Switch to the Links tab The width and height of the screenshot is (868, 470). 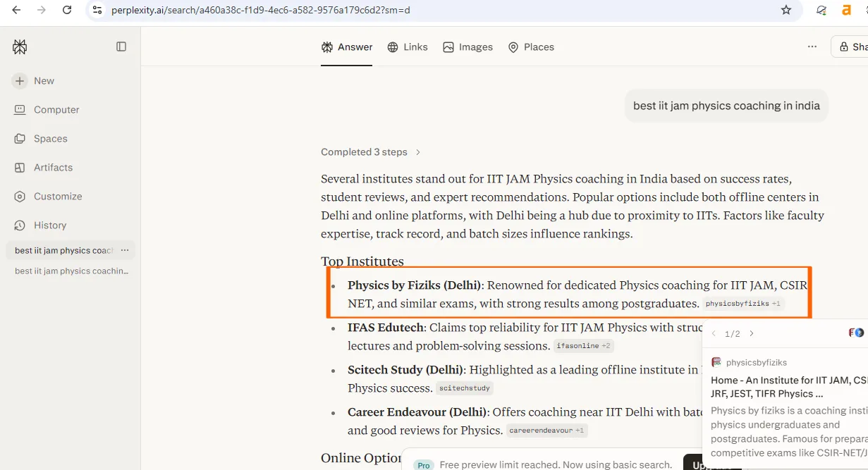coord(408,47)
